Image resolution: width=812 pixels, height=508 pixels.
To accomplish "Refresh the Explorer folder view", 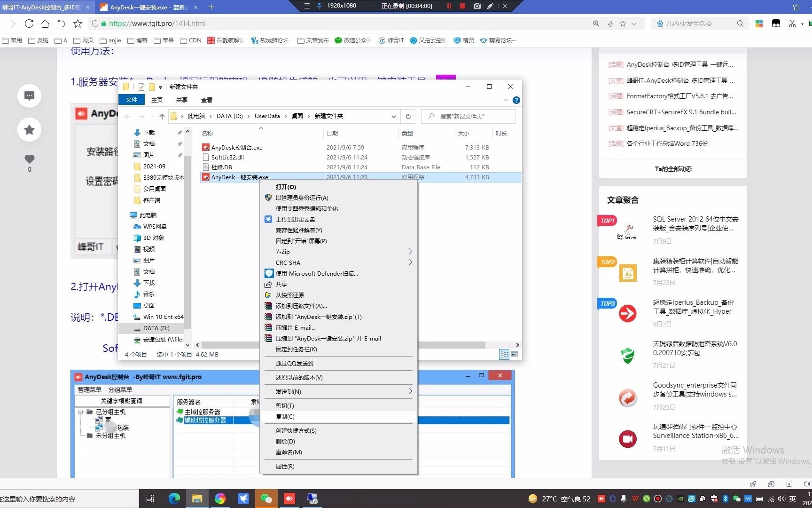I will pyautogui.click(x=408, y=116).
